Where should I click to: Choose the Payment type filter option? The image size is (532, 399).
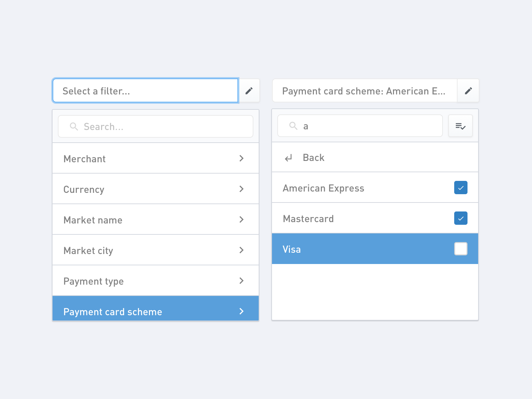coord(94,281)
